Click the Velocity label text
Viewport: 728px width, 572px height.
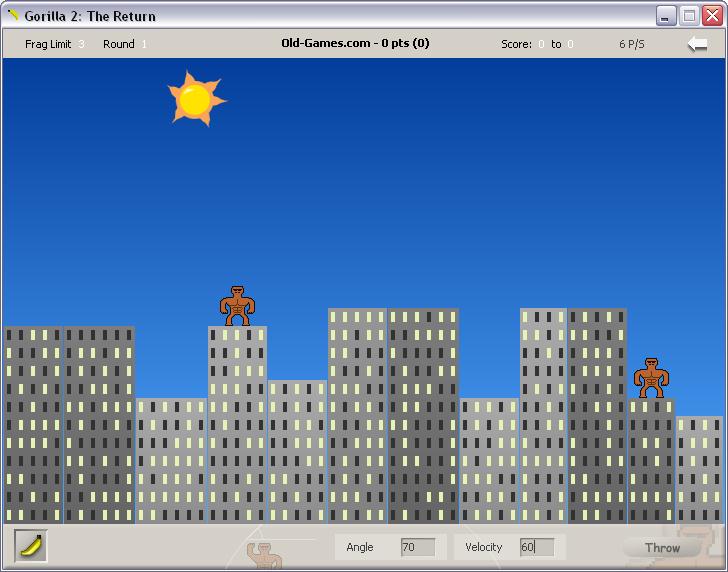483,547
